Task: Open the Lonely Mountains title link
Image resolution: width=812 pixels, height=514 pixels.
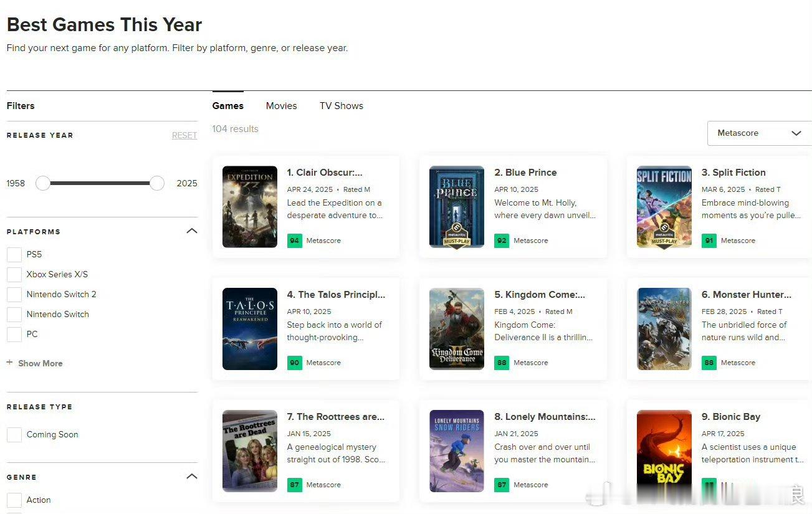Action: 545,417
